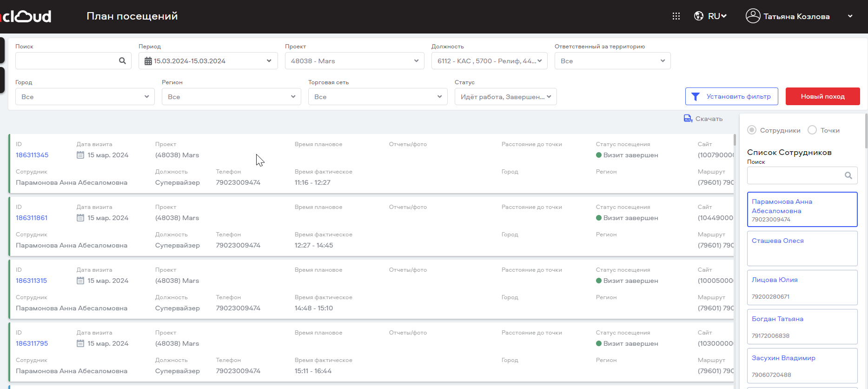868x389 pixels.
Task: Click green status dot of visit 186311861
Action: pos(599,218)
